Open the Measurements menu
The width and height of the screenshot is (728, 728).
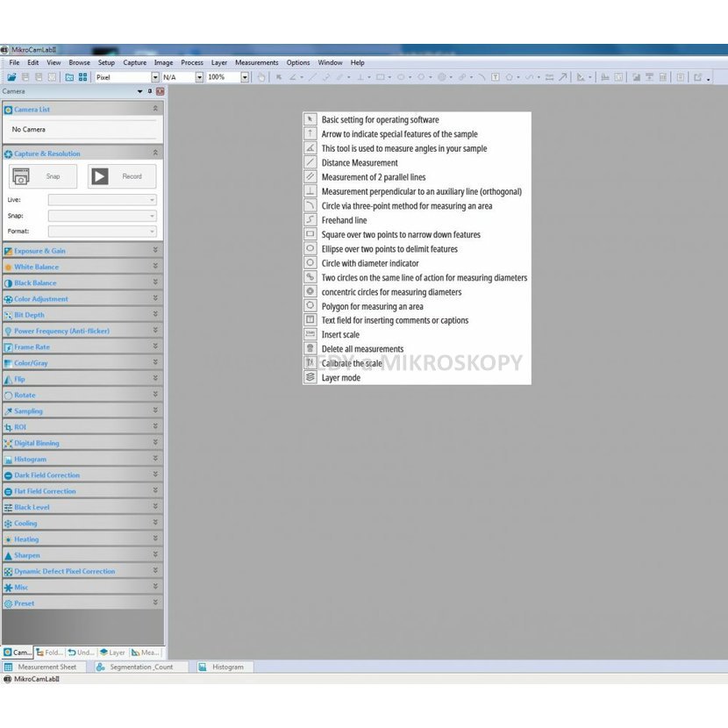coord(257,62)
